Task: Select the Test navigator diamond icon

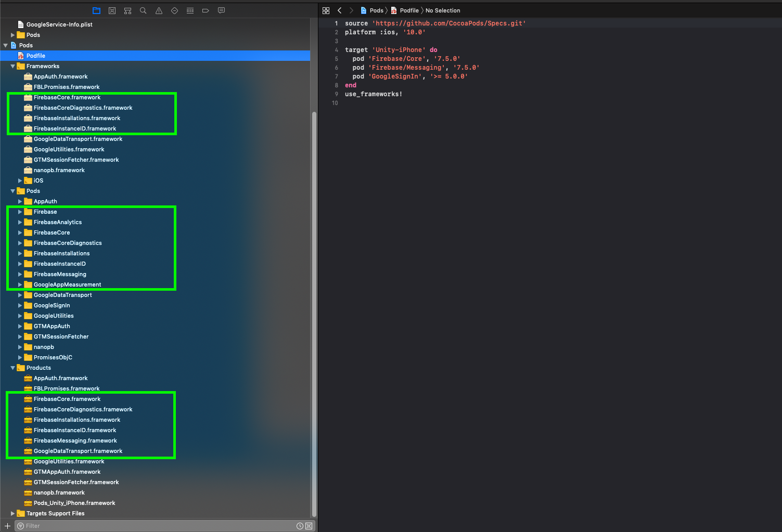Action: pyautogui.click(x=174, y=10)
